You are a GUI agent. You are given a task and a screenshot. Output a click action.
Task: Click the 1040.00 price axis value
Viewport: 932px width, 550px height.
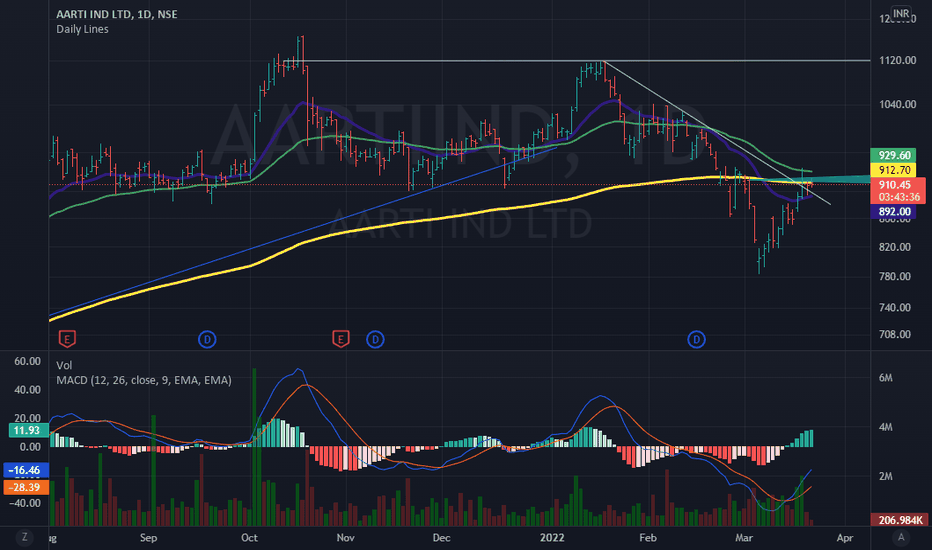pos(897,105)
